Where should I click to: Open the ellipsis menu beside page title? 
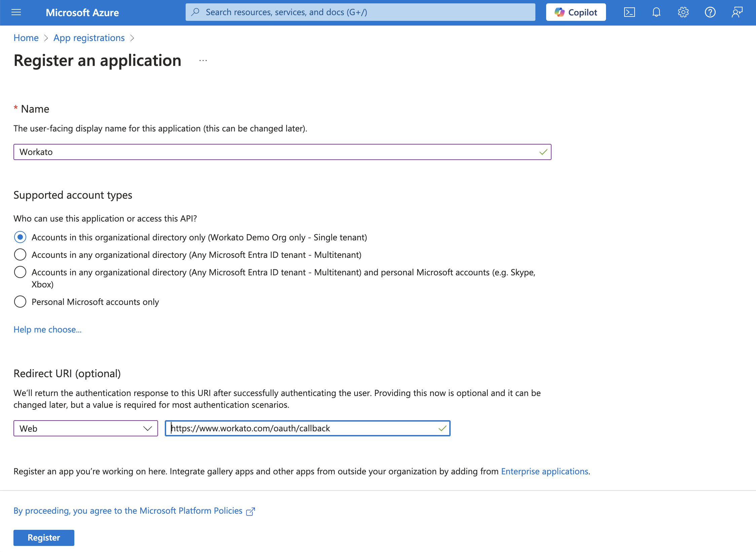point(203,61)
